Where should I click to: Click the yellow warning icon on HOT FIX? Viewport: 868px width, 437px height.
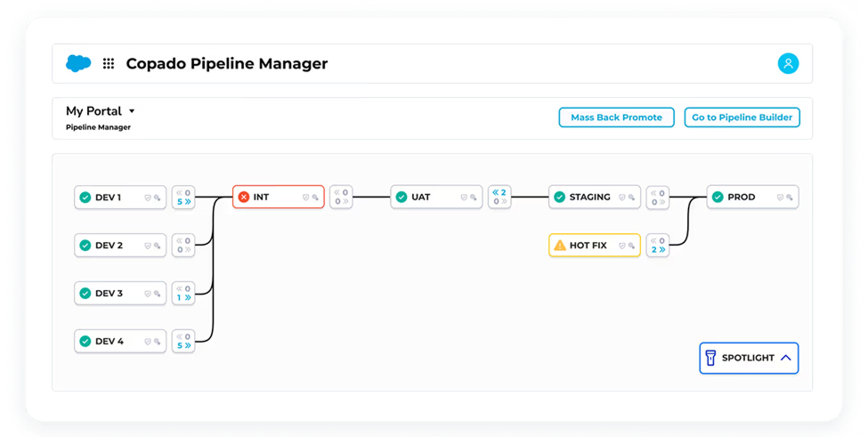coord(560,245)
